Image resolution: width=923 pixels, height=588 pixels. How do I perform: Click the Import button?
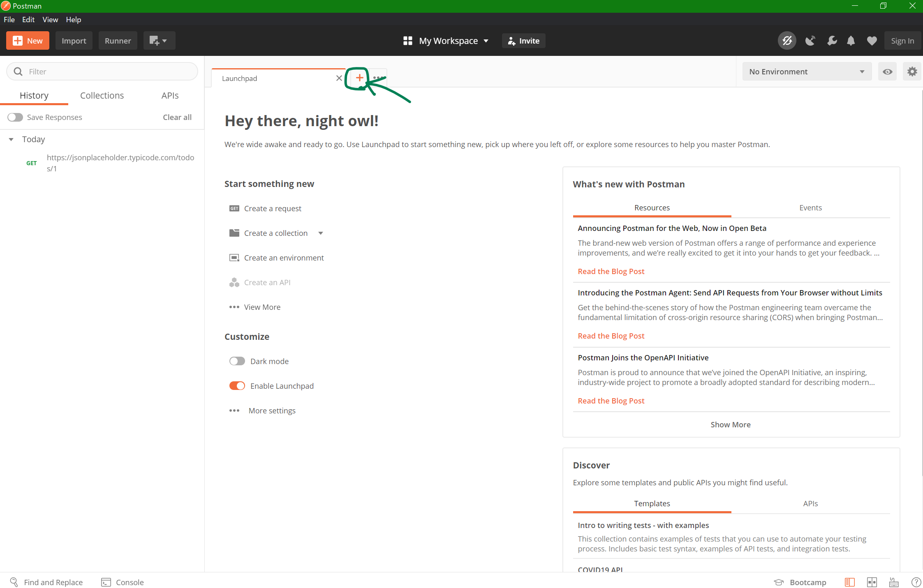(x=74, y=41)
